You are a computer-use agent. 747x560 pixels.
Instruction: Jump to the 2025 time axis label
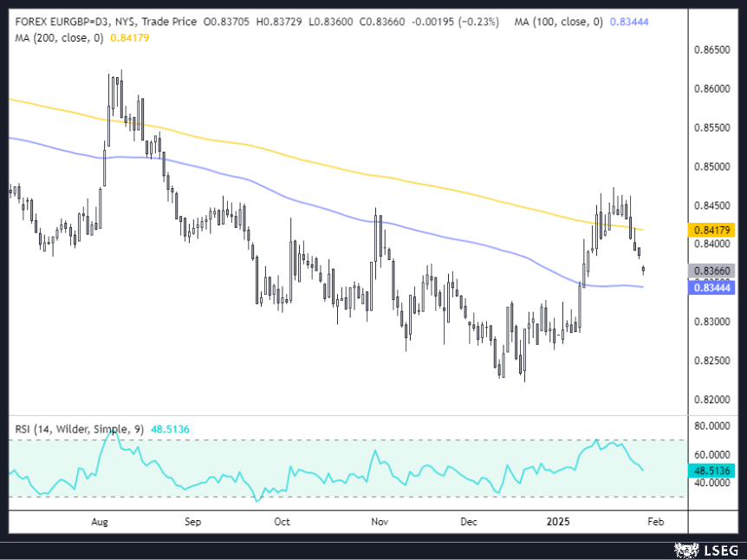coord(559,522)
